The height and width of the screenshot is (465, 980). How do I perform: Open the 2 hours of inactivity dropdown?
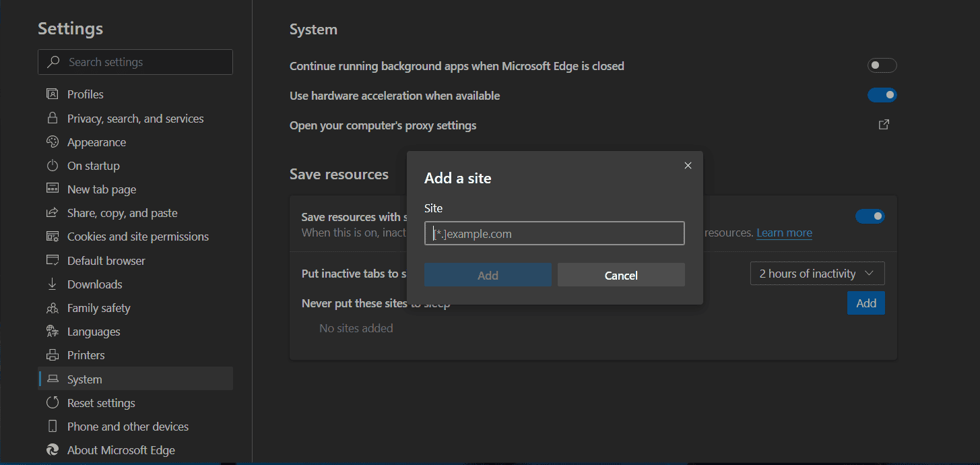[817, 274]
